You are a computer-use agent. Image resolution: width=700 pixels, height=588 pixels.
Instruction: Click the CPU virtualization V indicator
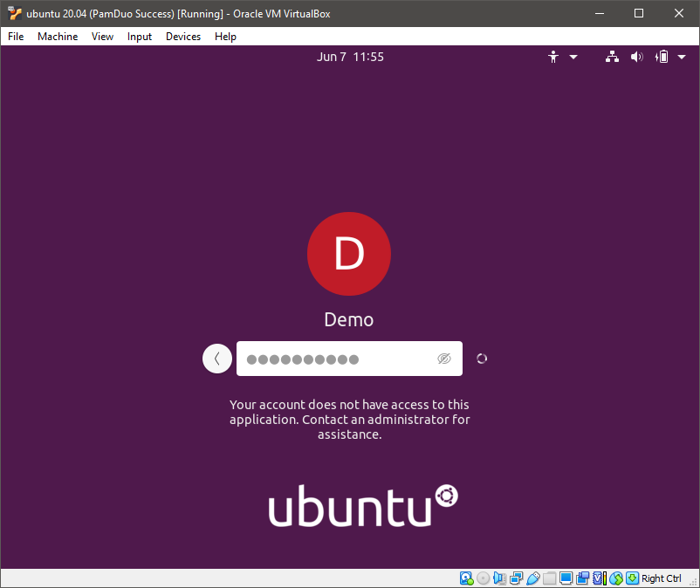pos(599,578)
